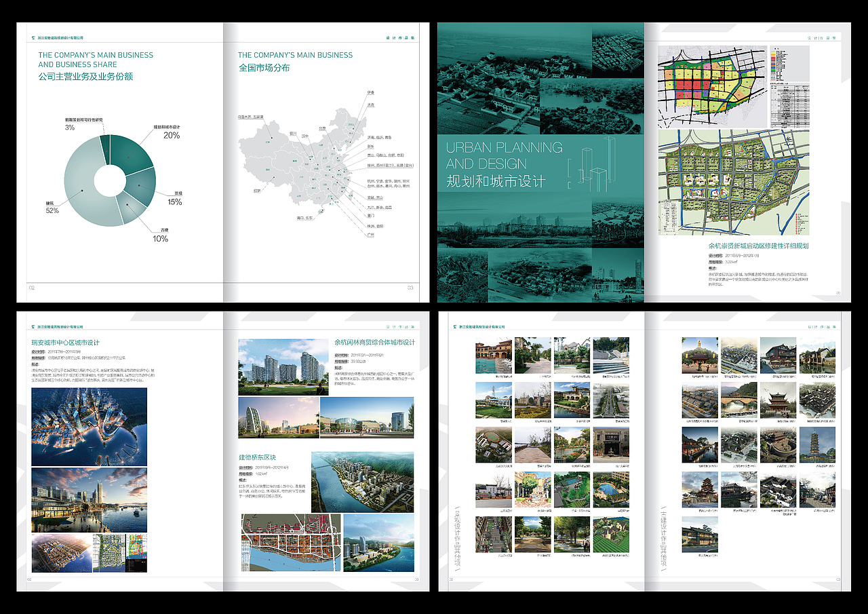Image resolution: width=868 pixels, height=614 pixels.
Task: Open the red-and-white riverside master plan image
Action: pos(291,543)
